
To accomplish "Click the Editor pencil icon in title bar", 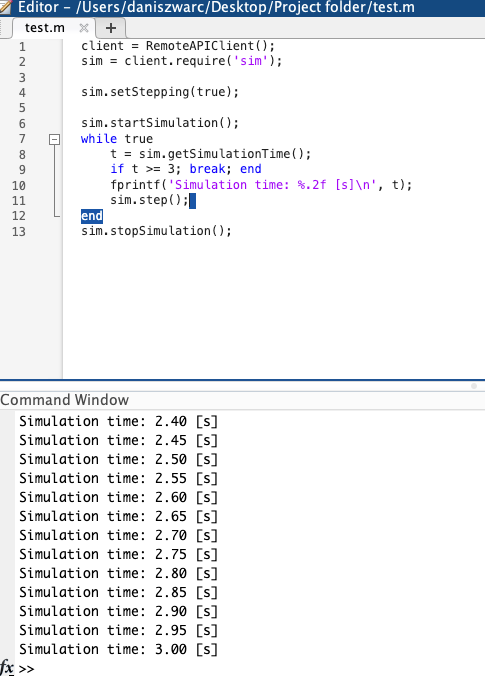I will click(6, 7).
